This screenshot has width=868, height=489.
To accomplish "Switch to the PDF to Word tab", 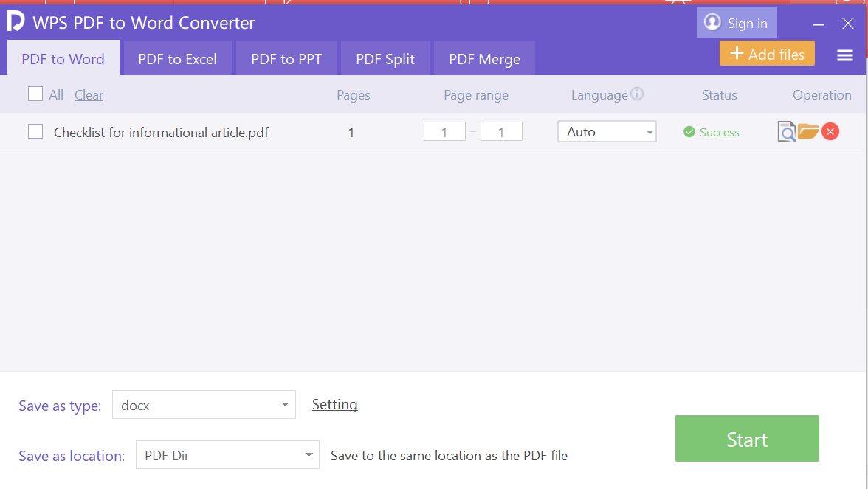I will pyautogui.click(x=63, y=58).
